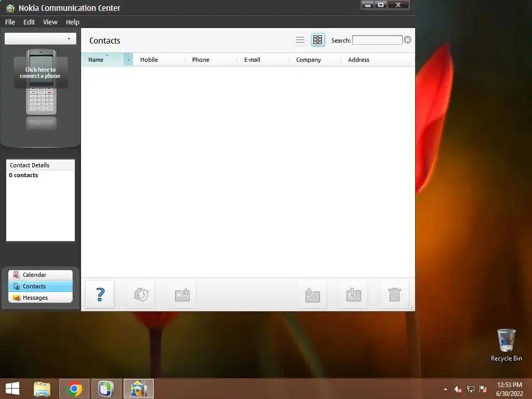Click the trash delete contact icon
This screenshot has height=399, width=532.
pyautogui.click(x=395, y=295)
